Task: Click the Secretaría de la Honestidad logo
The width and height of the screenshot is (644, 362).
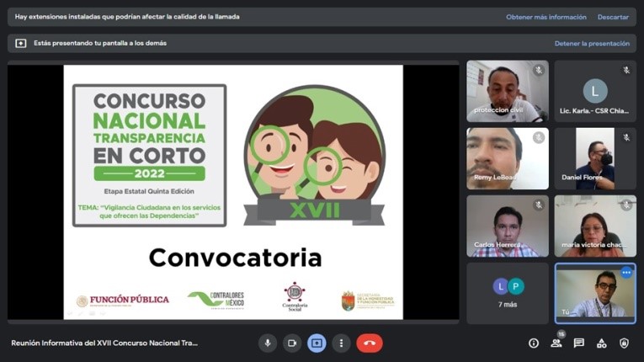Action: click(x=368, y=301)
